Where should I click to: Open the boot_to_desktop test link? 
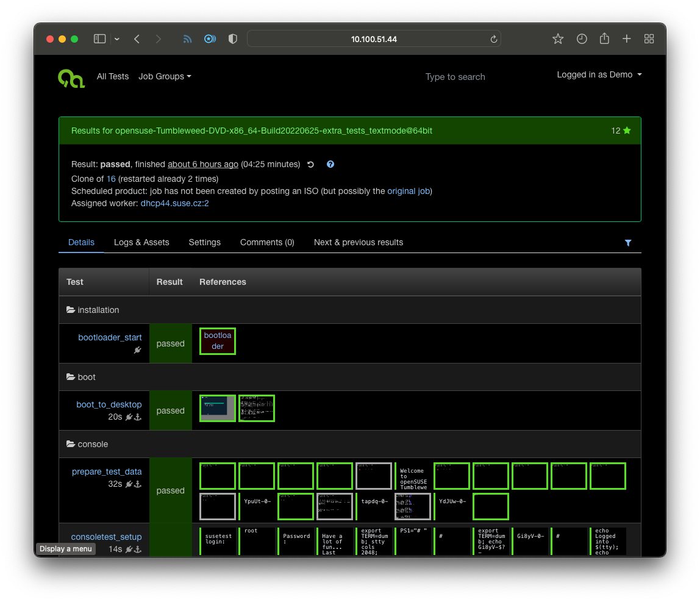109,404
